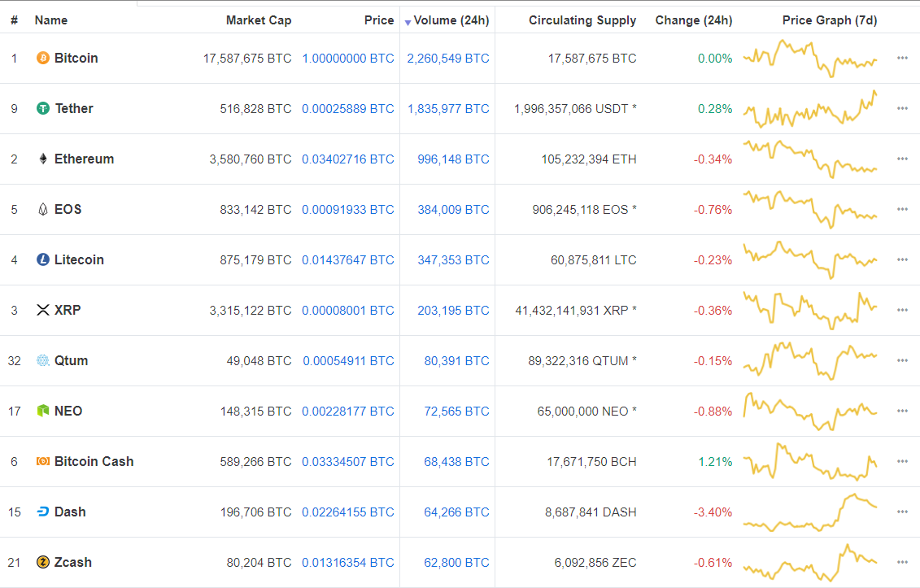Open XRP's 7-day price sparkline
920x588 pixels.
click(x=810, y=311)
